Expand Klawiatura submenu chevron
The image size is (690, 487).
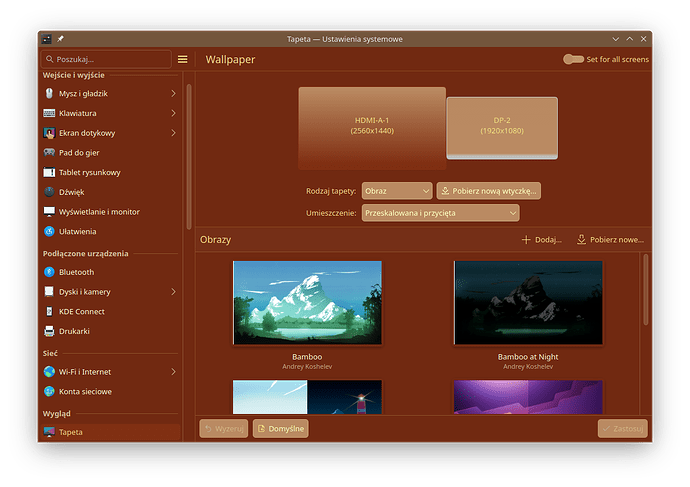(x=173, y=113)
